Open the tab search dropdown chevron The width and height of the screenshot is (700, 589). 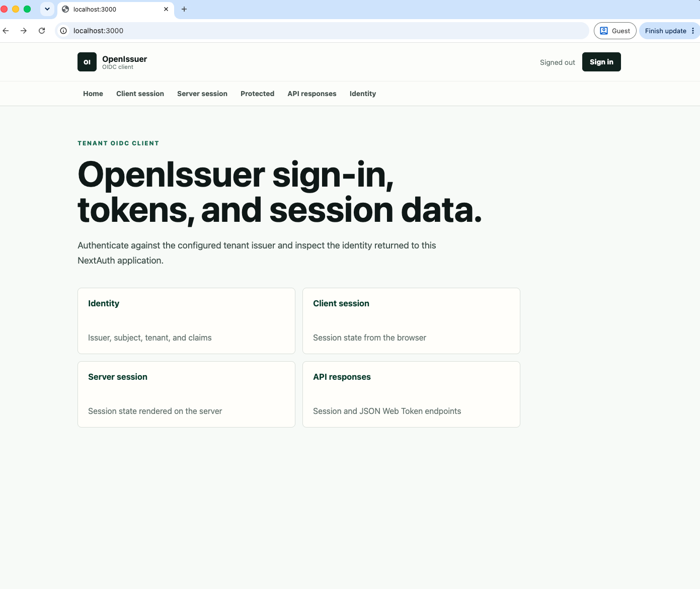[47, 9]
